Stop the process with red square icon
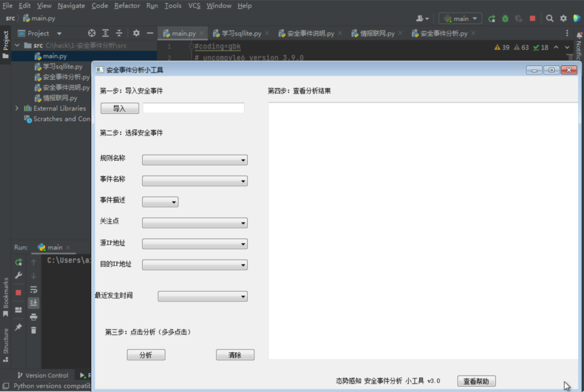 click(x=533, y=18)
